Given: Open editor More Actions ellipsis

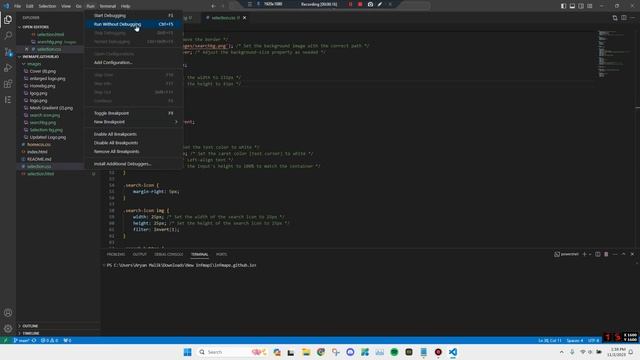Looking at the screenshot, I should click(633, 18).
